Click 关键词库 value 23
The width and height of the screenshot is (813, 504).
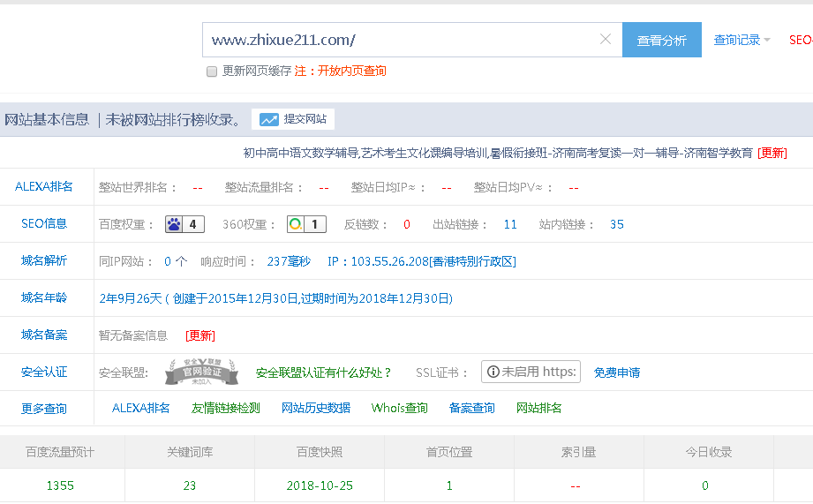(190, 485)
